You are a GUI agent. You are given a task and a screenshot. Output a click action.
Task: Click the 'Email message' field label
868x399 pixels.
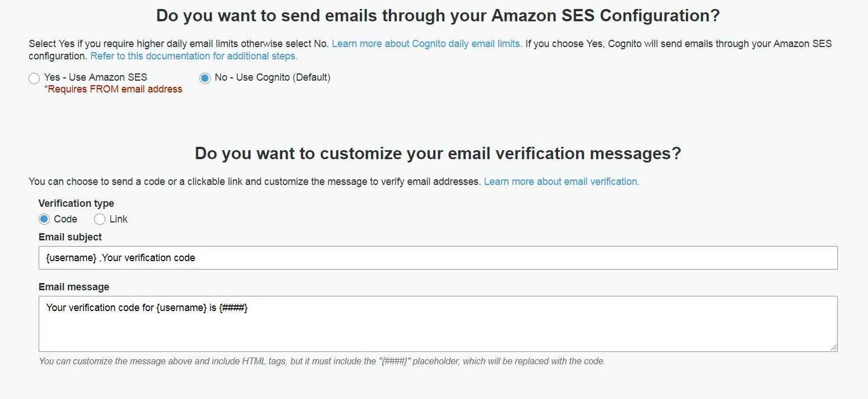[74, 287]
